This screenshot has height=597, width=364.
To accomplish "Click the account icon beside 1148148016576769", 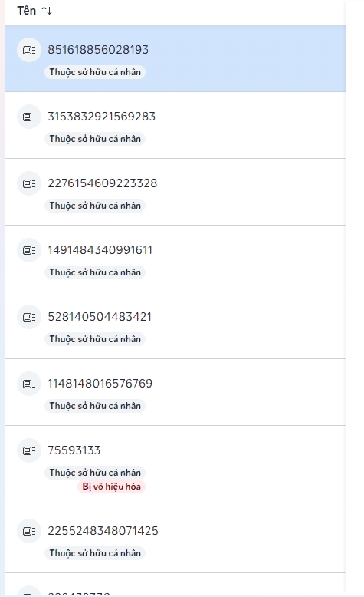I will tap(29, 384).
